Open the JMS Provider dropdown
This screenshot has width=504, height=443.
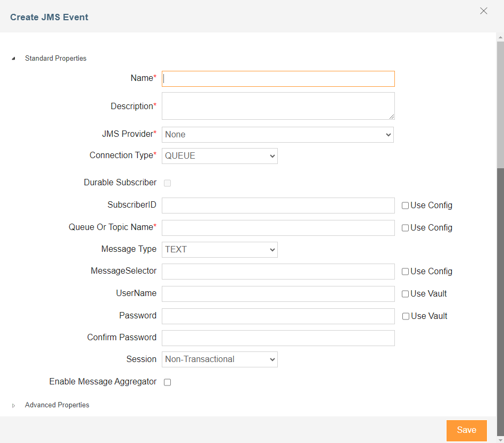coord(277,135)
